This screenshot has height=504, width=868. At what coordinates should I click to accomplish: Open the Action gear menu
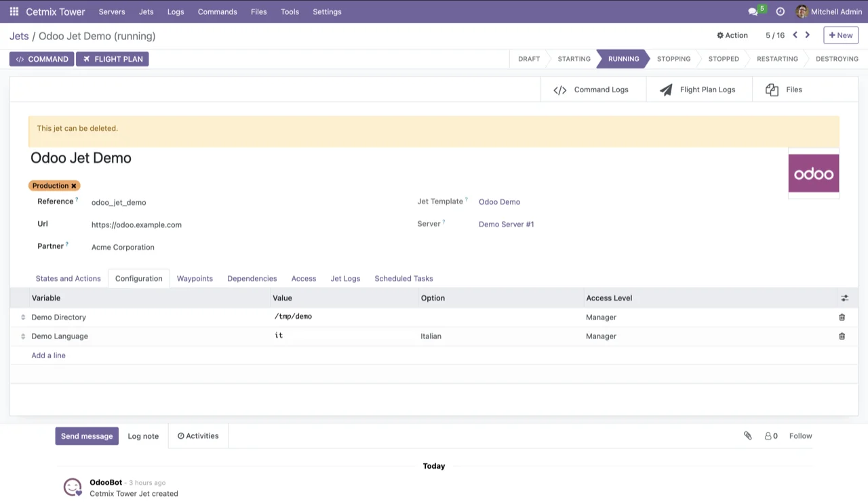coord(732,35)
